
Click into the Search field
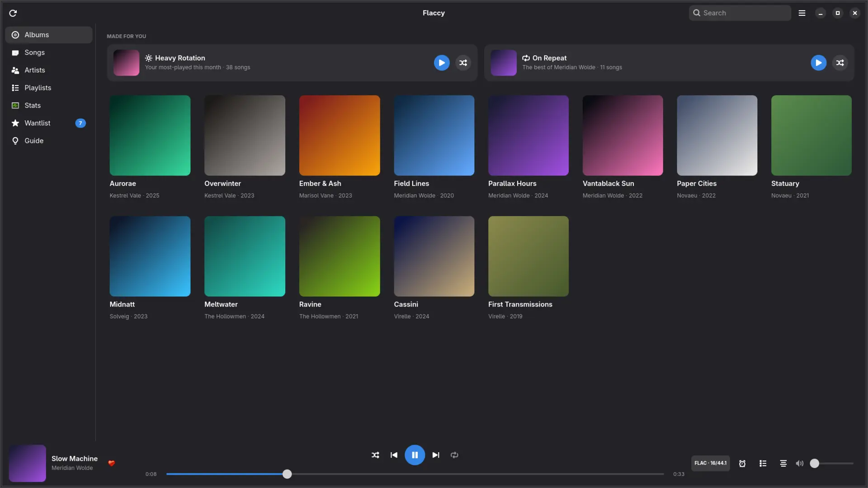(740, 13)
